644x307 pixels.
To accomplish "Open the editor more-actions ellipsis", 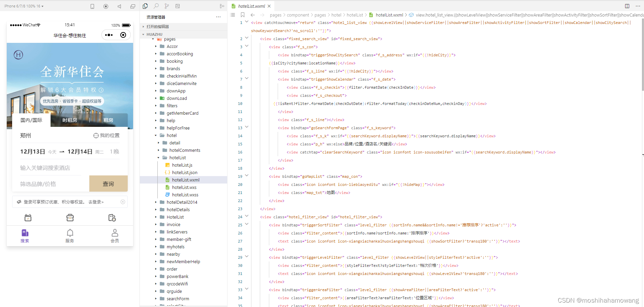I will coord(638,6).
